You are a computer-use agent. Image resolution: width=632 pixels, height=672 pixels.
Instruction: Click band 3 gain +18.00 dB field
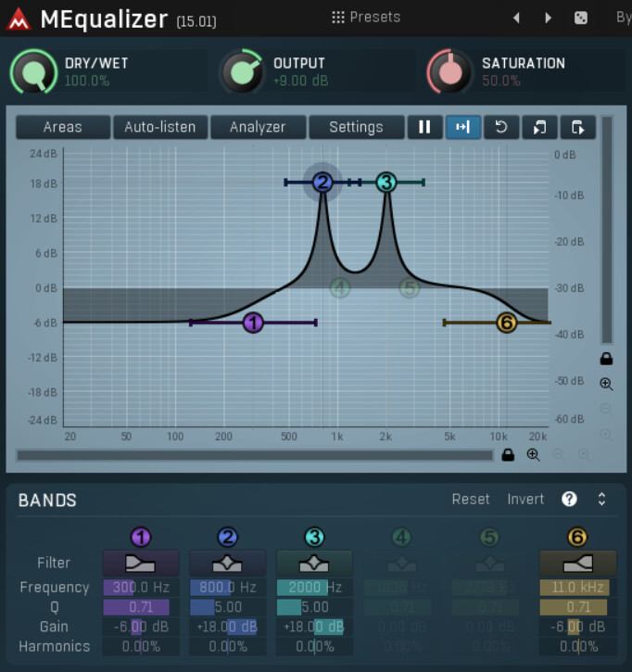[314, 627]
